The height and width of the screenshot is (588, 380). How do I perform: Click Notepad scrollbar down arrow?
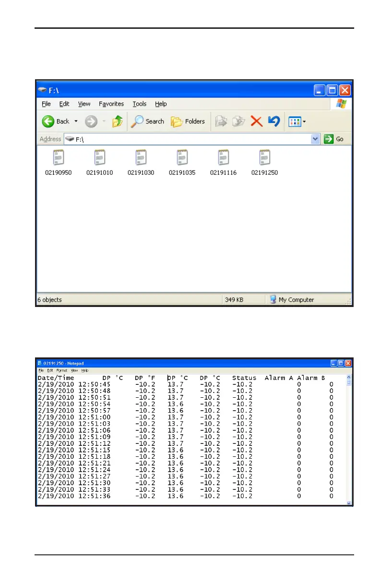point(349,502)
